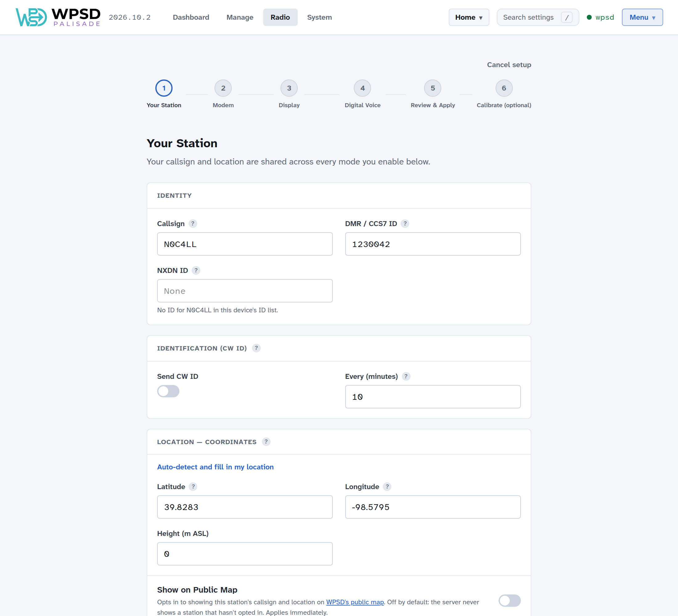Image resolution: width=678 pixels, height=616 pixels.
Task: Jump to step 5 Review & Apply
Action: [x=433, y=94]
